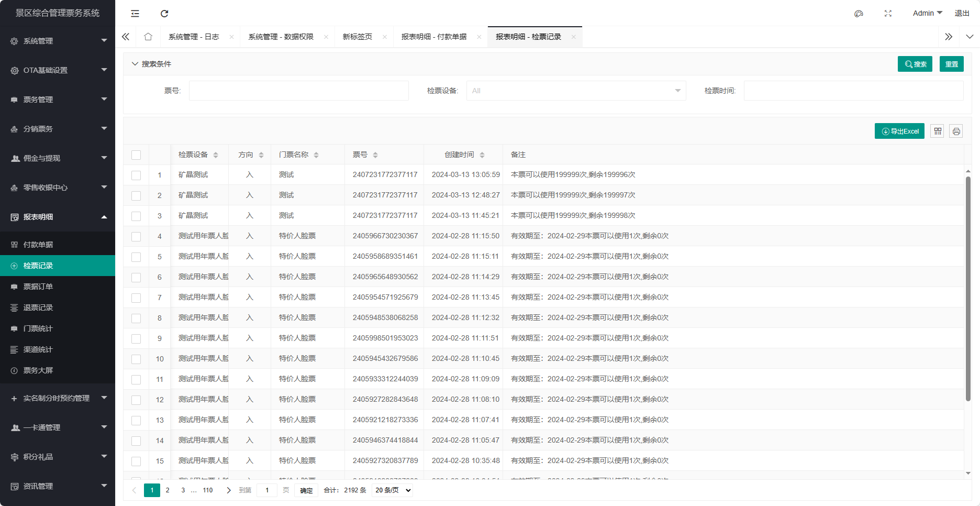Image resolution: width=980 pixels, height=506 pixels.
Task: Open the theme palette icon
Action: point(859,14)
